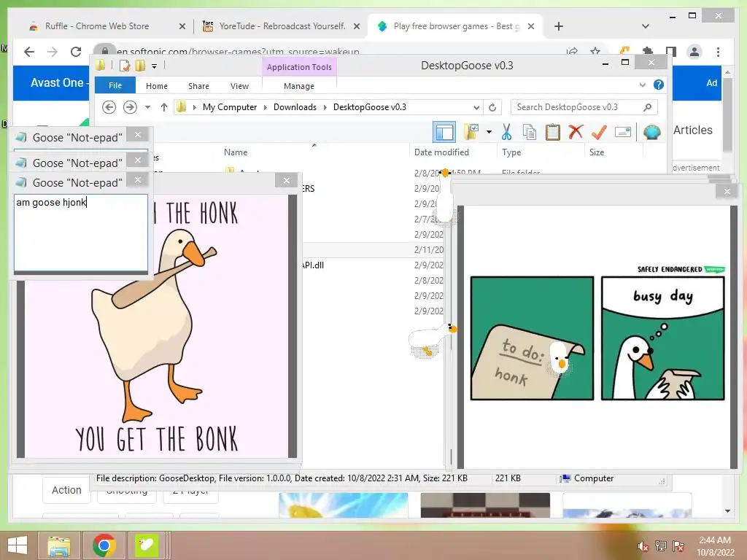Sort files by Size column header

tap(597, 152)
